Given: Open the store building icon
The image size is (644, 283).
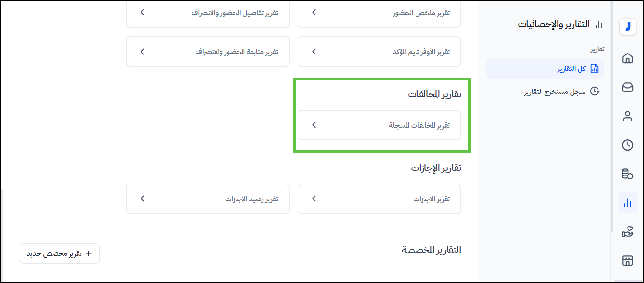Looking at the screenshot, I should pyautogui.click(x=627, y=261).
